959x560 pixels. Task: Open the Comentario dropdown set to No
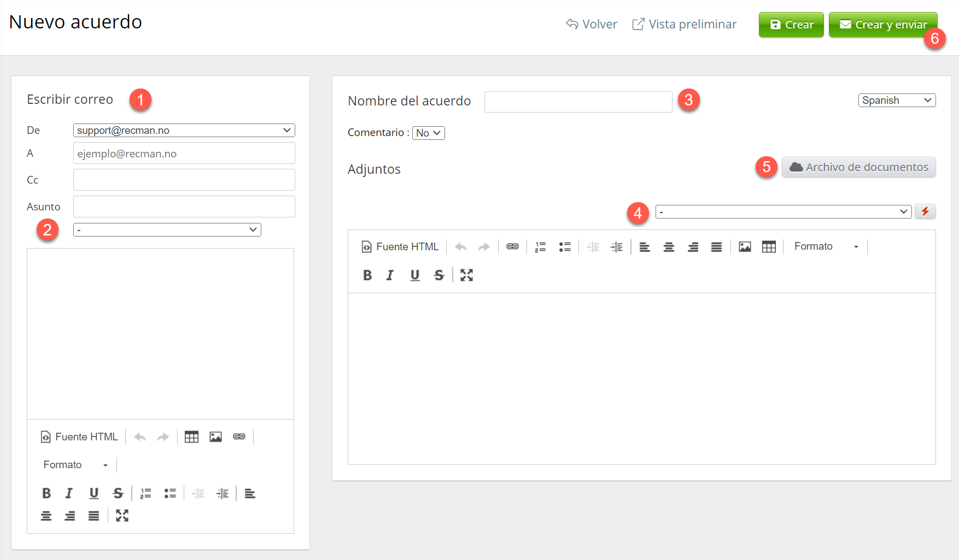[428, 133]
